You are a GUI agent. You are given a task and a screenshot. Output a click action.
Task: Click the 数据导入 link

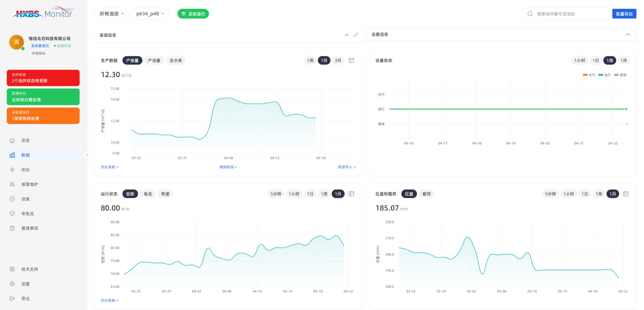tap(347, 167)
